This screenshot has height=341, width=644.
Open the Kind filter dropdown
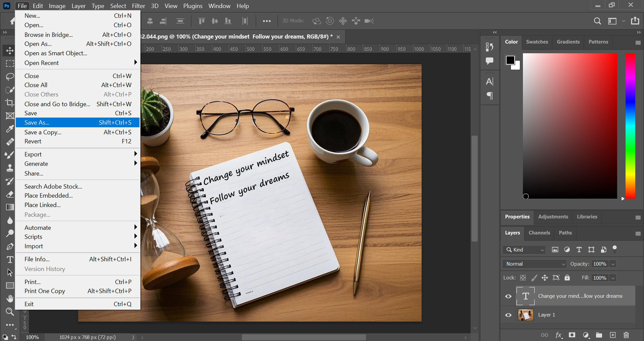(x=525, y=249)
